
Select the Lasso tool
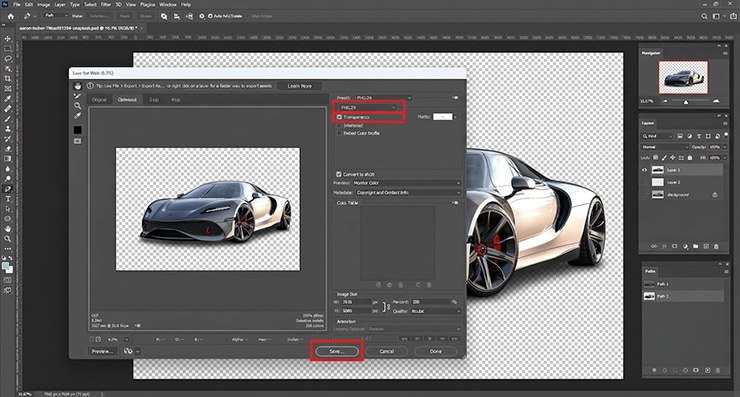[x=8, y=59]
